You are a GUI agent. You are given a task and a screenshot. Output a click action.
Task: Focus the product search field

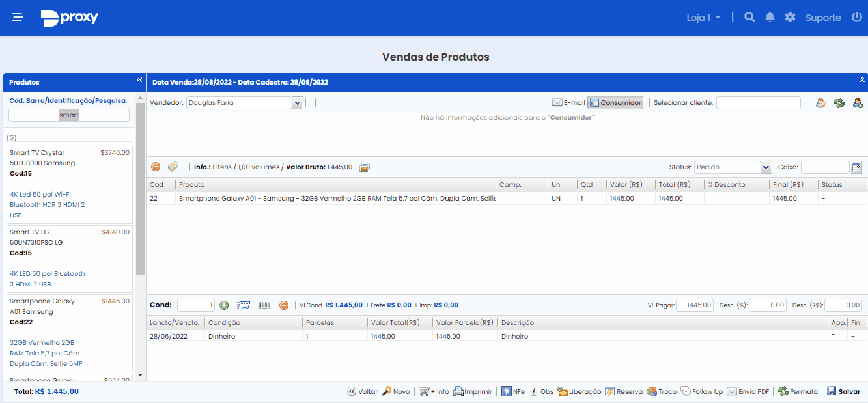69,115
